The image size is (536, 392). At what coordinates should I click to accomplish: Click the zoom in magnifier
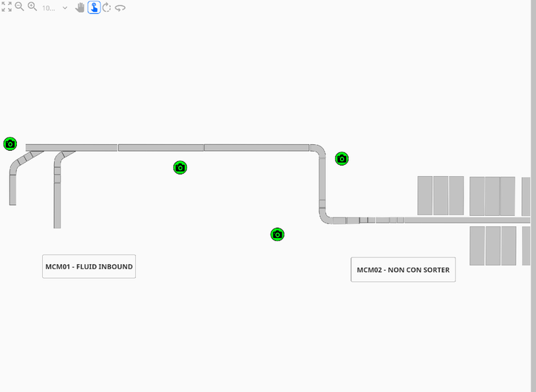(32, 7)
